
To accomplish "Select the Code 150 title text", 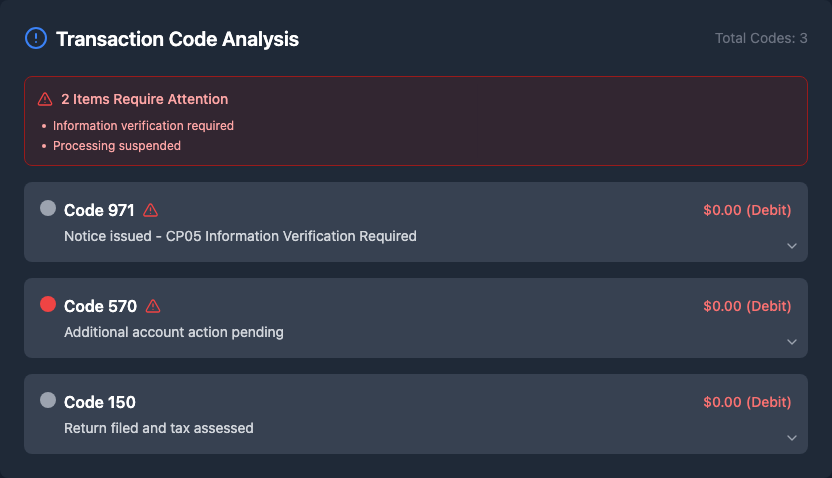I will coord(100,402).
